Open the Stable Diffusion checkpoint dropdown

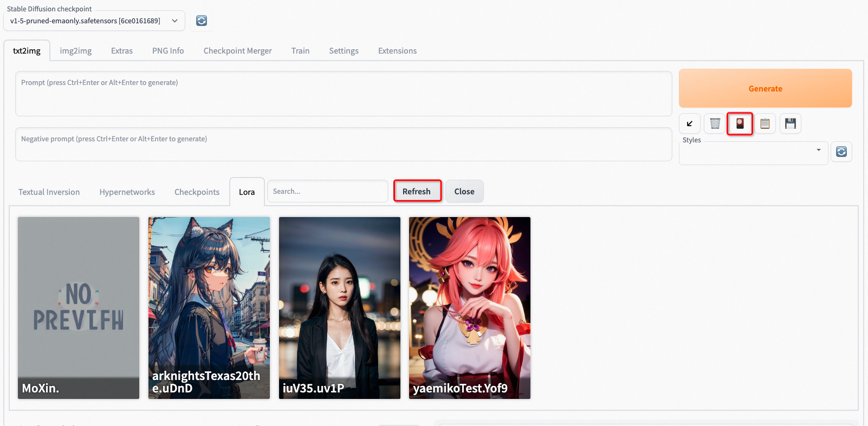pyautogui.click(x=94, y=21)
